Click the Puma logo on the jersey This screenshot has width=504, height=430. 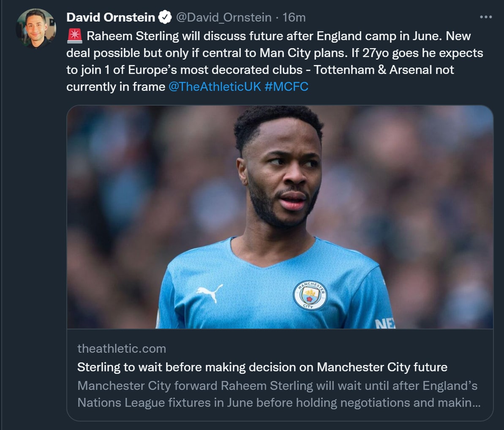click(210, 292)
